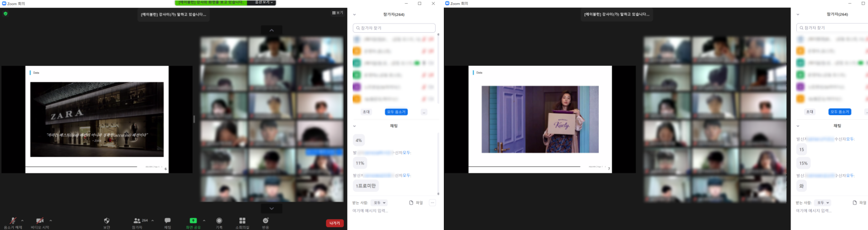
Task: Click the Kurly slide in right window
Action: pos(540,119)
